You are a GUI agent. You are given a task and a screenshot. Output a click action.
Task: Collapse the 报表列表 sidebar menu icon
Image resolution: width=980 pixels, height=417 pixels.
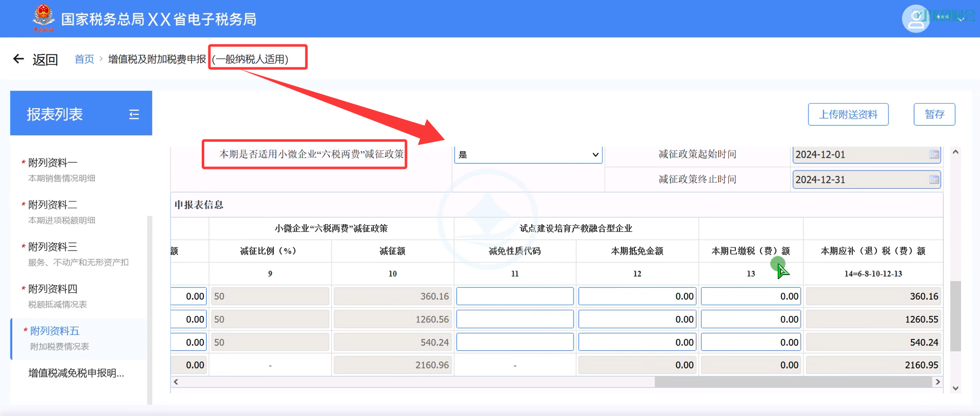click(x=134, y=114)
